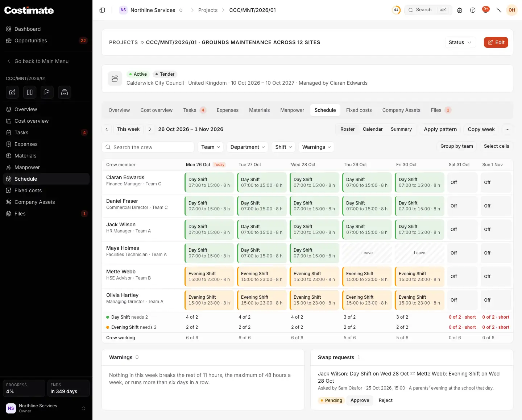
Task: Toggle Group by team
Action: [x=457, y=146]
